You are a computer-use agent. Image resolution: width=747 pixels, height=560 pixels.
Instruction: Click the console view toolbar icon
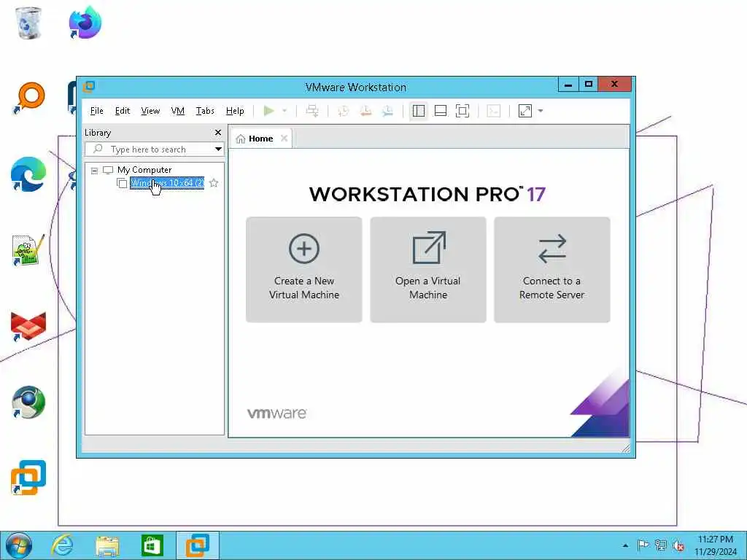(x=494, y=111)
